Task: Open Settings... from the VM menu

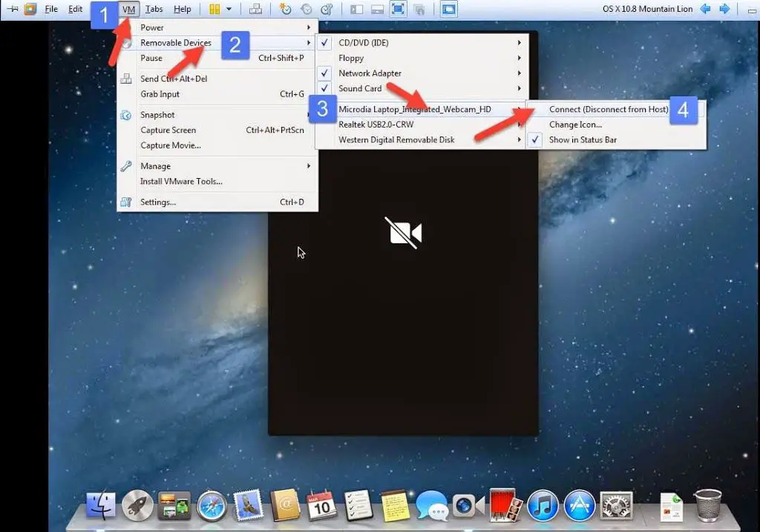Action: 217,202
